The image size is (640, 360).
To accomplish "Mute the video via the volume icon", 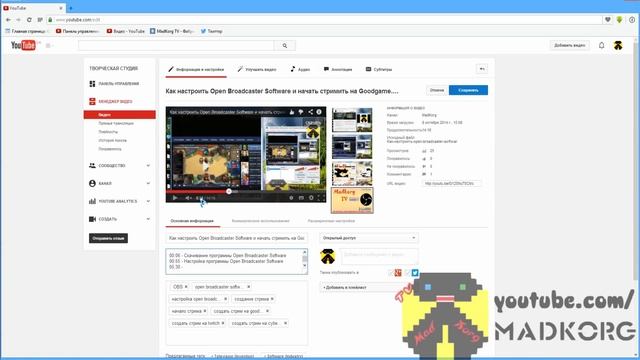I will (188, 198).
